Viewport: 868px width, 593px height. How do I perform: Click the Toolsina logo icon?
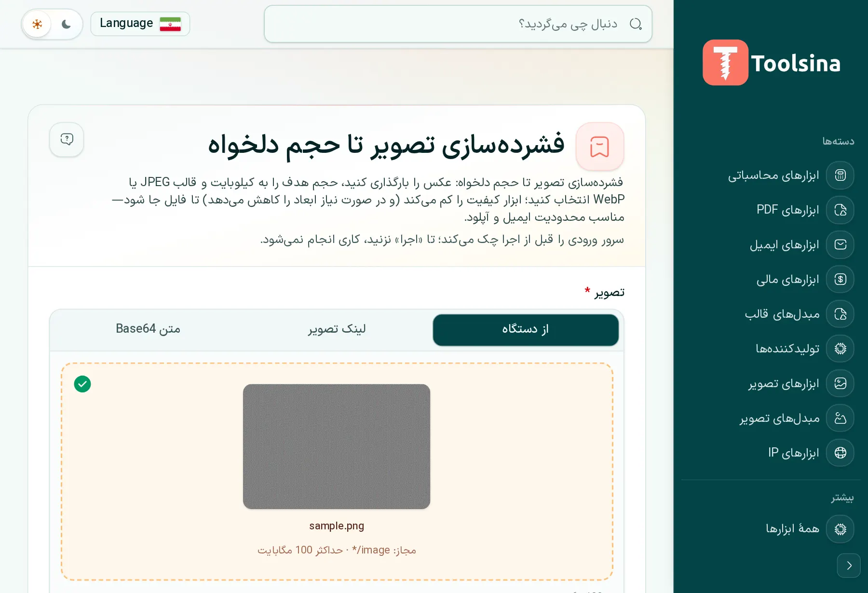point(725,63)
